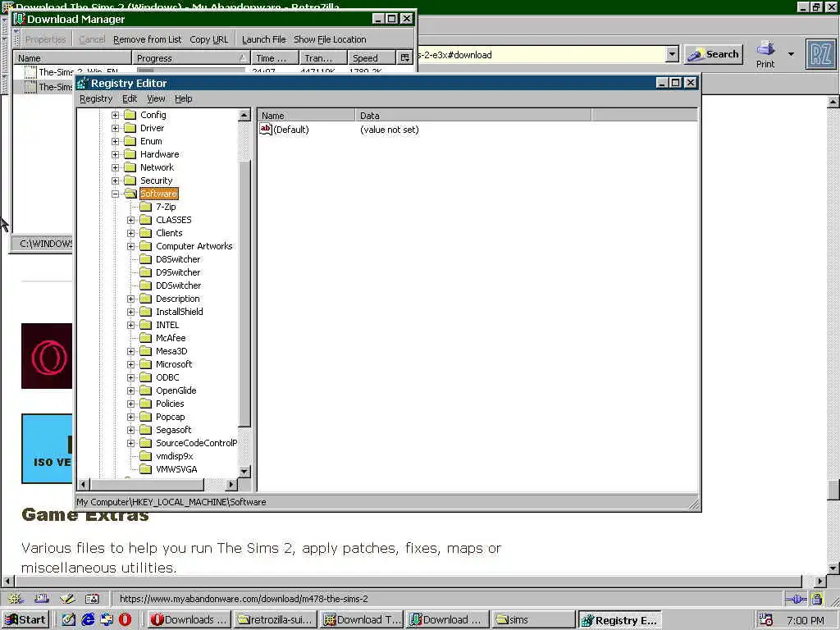Image resolution: width=840 pixels, height=630 pixels.
Task: Click the Opera ad thumbnail on the page
Action: click(47, 356)
